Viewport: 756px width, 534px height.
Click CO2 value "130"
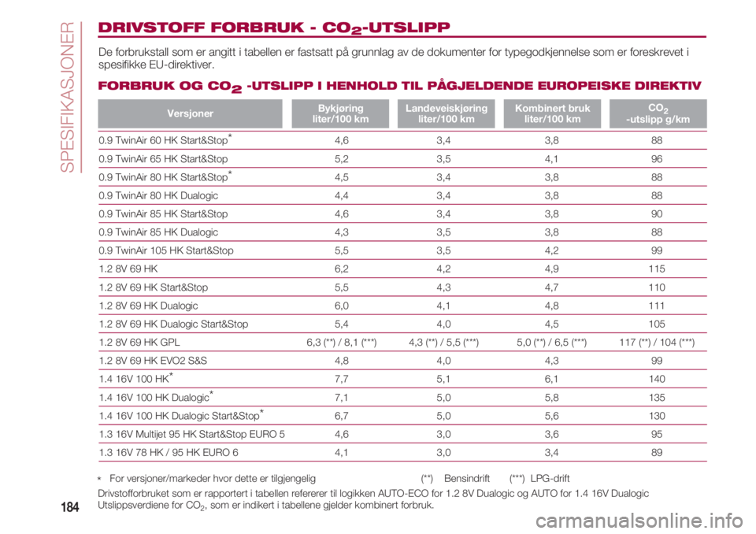(657, 416)
